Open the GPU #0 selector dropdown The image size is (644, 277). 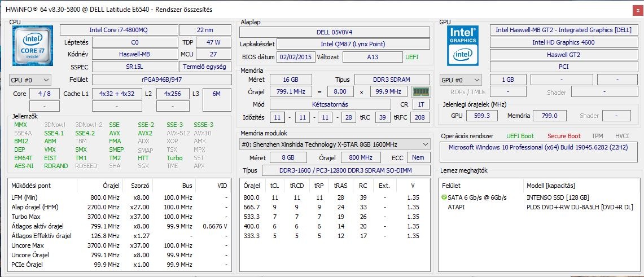click(461, 80)
